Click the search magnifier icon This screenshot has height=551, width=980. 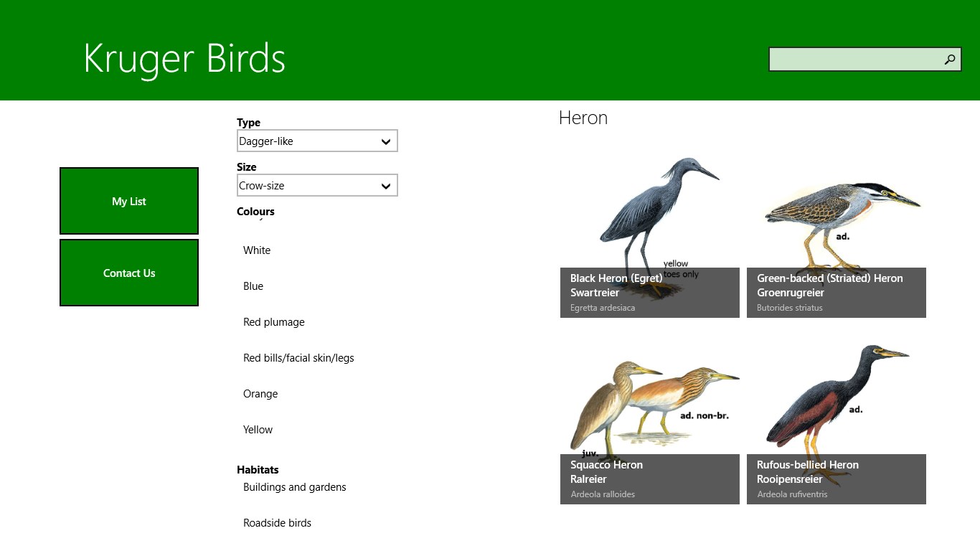click(x=949, y=60)
